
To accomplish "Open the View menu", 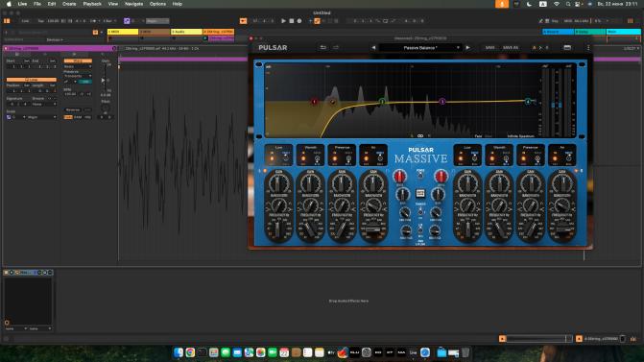I will point(113,4).
